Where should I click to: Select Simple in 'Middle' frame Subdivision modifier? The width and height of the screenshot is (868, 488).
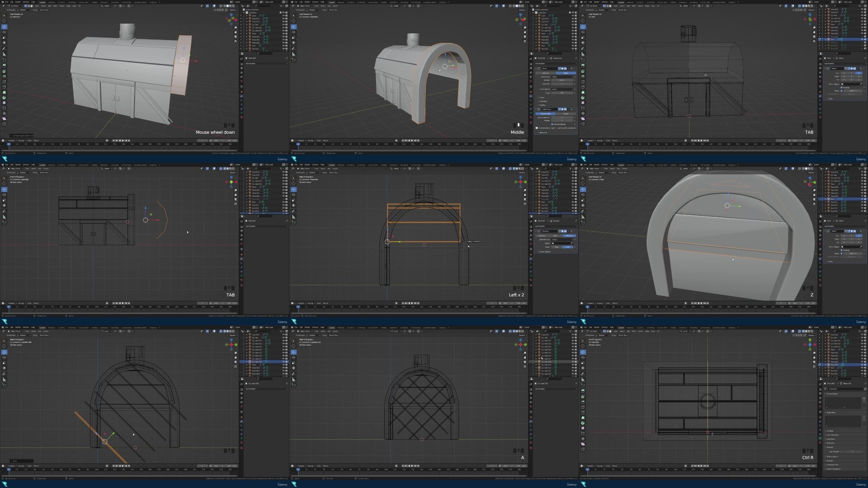[566, 114]
